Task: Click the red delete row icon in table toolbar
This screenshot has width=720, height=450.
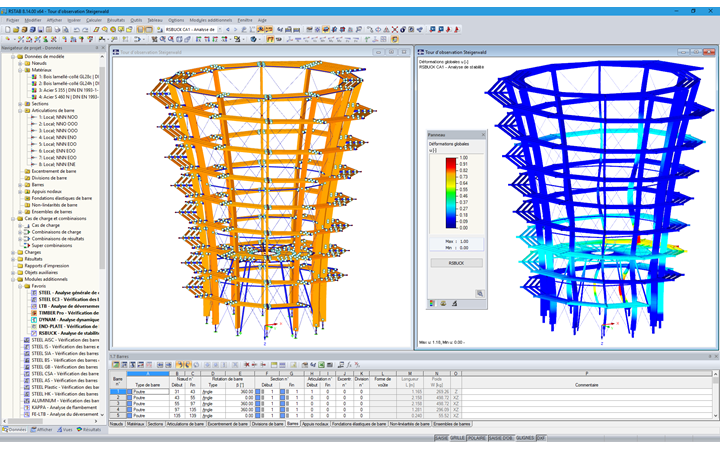Action: point(247,365)
